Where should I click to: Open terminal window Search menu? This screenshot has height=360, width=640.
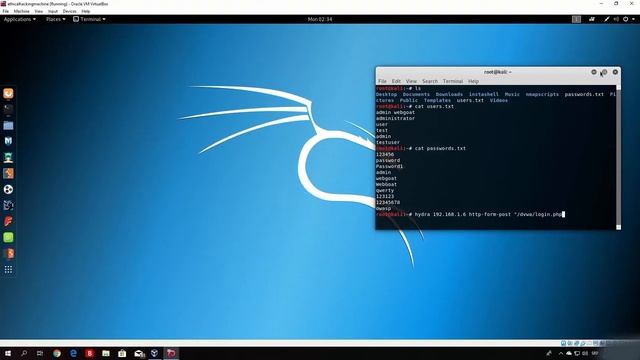point(430,81)
